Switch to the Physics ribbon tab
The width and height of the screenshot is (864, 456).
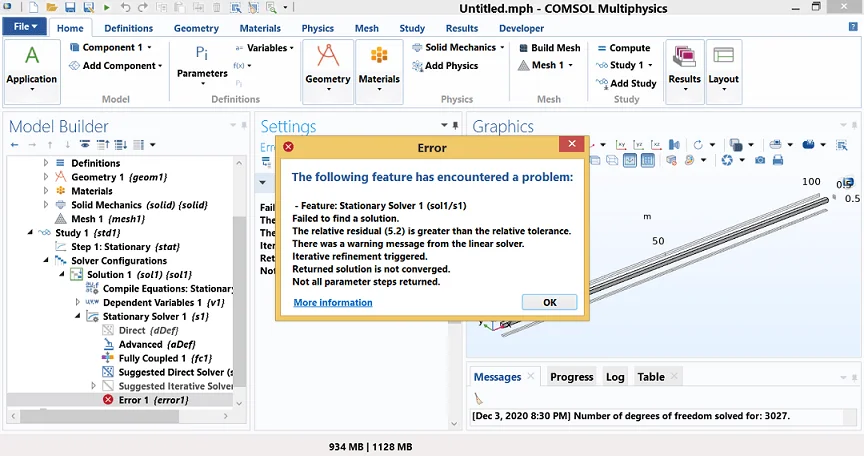coord(317,28)
